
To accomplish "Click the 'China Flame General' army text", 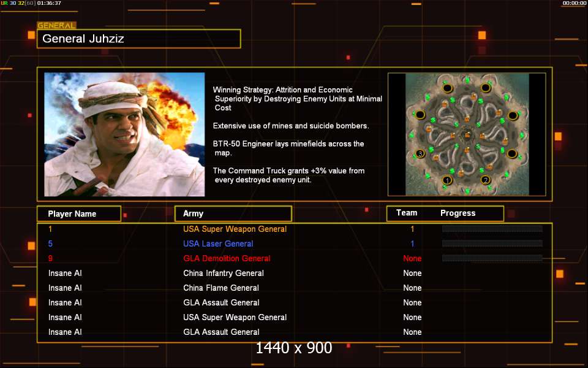I will coord(221,288).
